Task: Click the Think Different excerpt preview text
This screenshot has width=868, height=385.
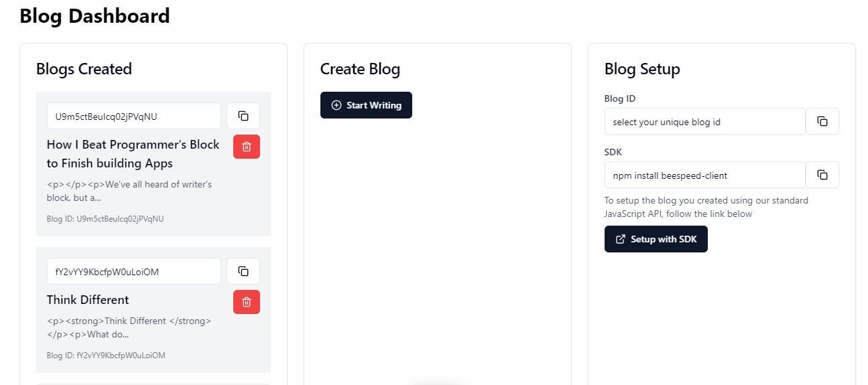Action: (x=129, y=327)
